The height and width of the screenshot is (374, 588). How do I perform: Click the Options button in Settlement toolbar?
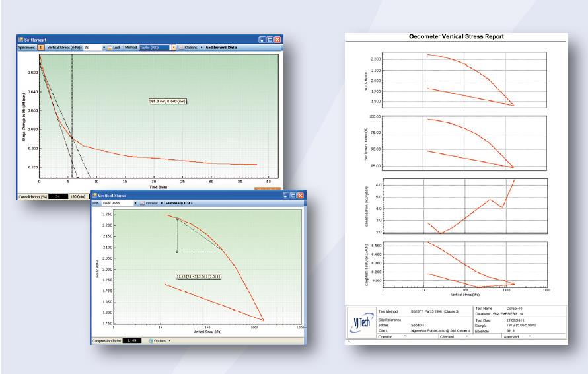(191, 48)
